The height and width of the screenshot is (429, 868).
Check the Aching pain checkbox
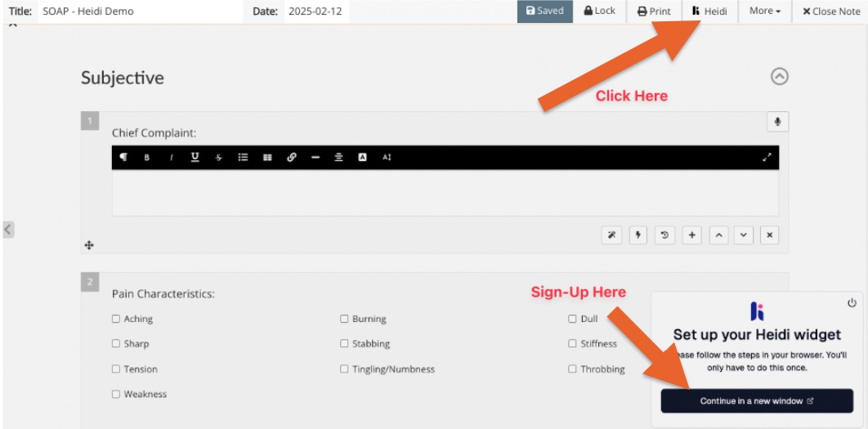pyautogui.click(x=116, y=319)
